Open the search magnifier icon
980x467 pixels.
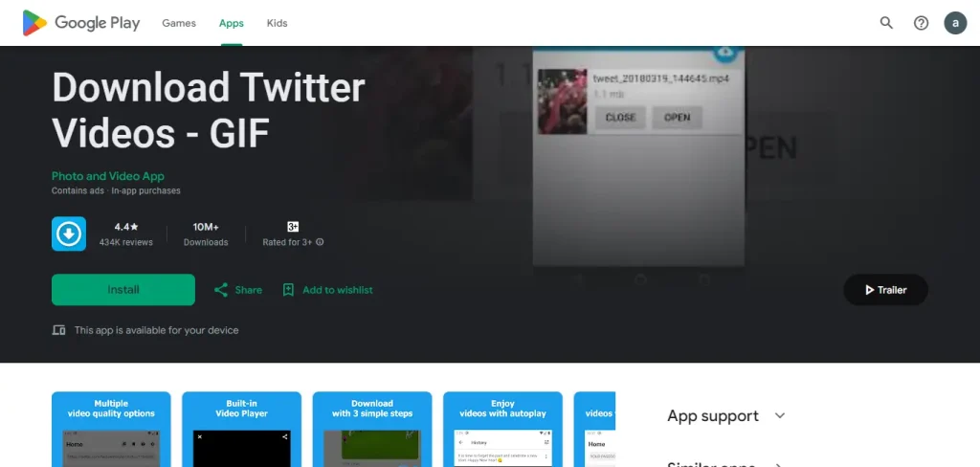coord(886,23)
